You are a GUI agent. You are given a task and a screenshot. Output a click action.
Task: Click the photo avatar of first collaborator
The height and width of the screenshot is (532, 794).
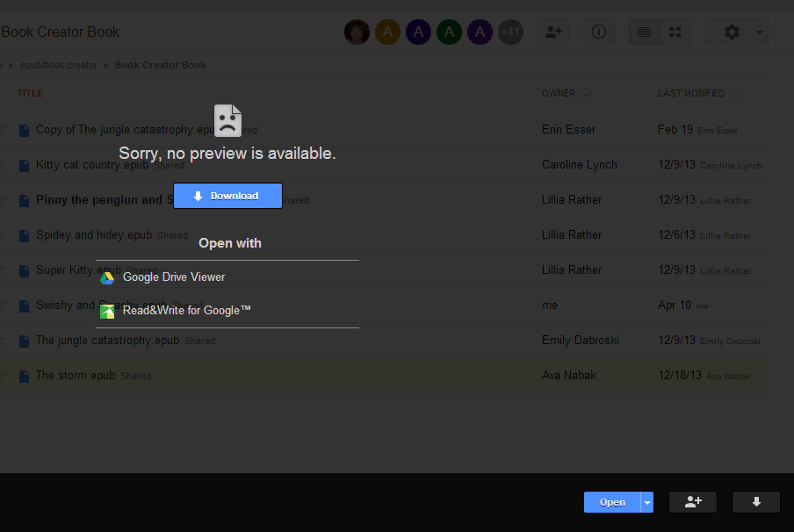[357, 32]
